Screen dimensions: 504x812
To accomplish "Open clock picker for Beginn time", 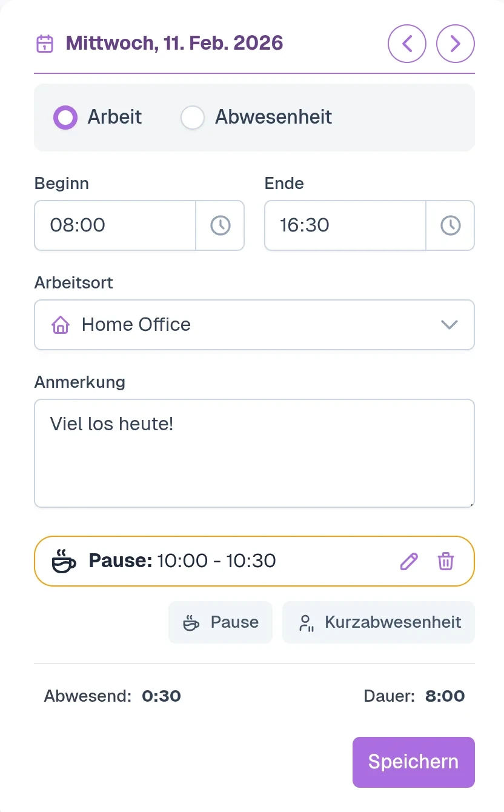I will pyautogui.click(x=220, y=225).
